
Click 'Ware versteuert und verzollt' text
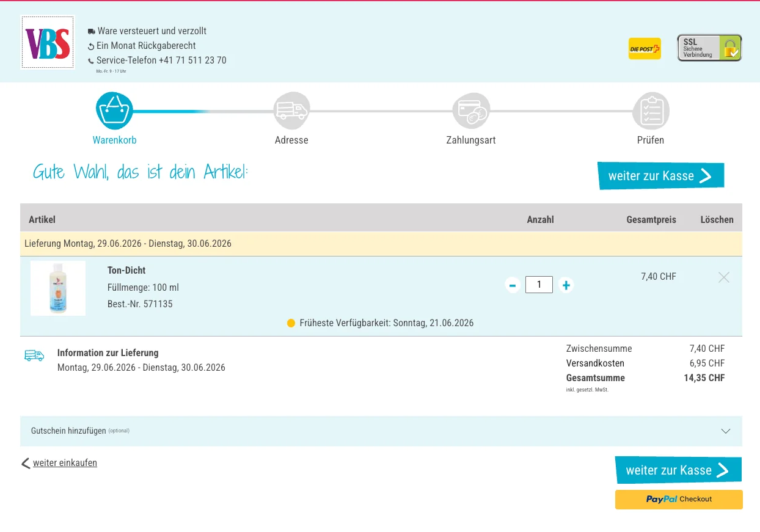(x=152, y=31)
